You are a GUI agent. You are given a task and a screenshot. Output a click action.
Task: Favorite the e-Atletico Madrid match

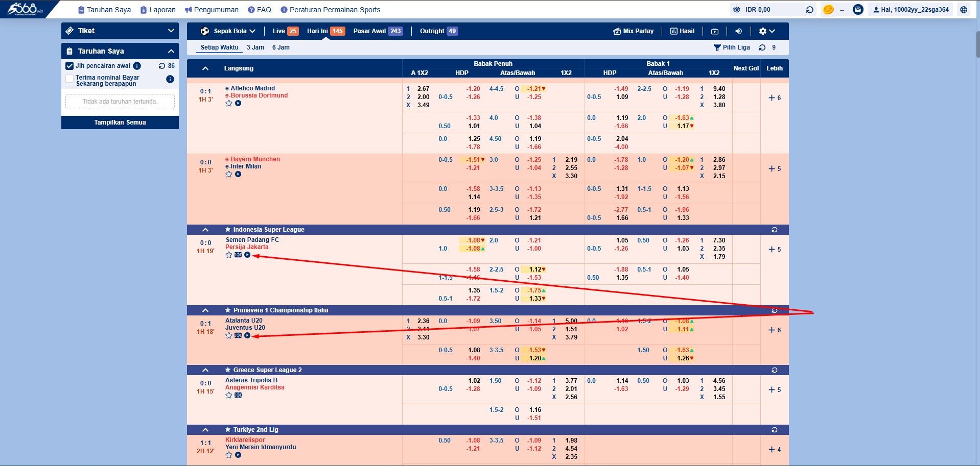tap(229, 103)
